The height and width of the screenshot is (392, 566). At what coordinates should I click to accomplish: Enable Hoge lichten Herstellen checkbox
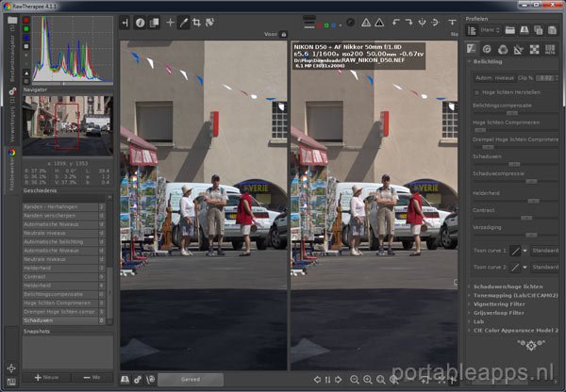476,92
